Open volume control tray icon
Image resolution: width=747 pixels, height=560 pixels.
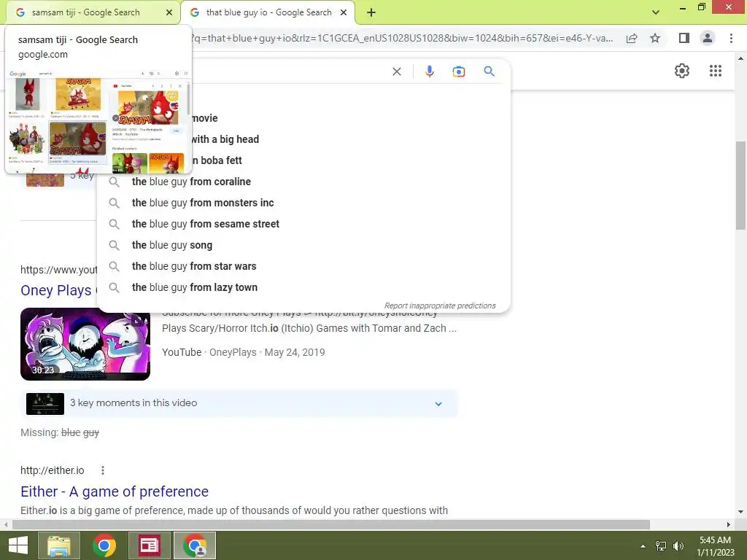click(x=678, y=546)
